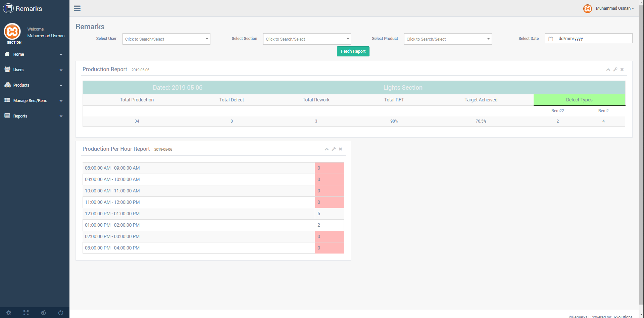This screenshot has width=644, height=318.
Task: Click the Rem22 defect type label
Action: (x=557, y=111)
